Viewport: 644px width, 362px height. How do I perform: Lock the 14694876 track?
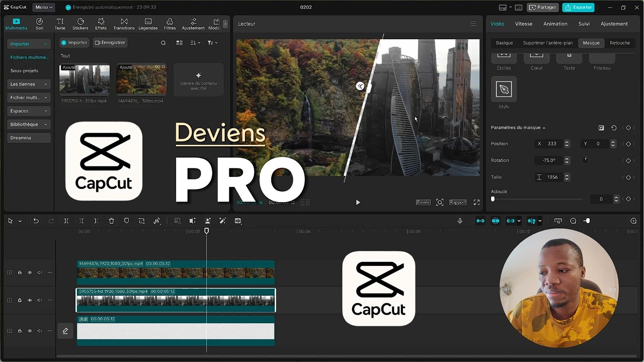click(x=20, y=273)
